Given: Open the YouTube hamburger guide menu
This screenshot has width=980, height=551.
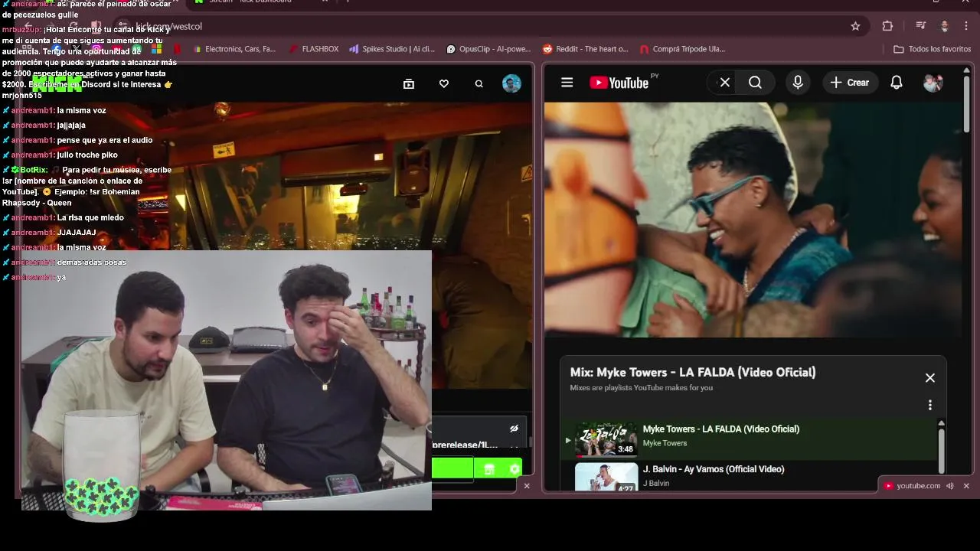Looking at the screenshot, I should [567, 83].
